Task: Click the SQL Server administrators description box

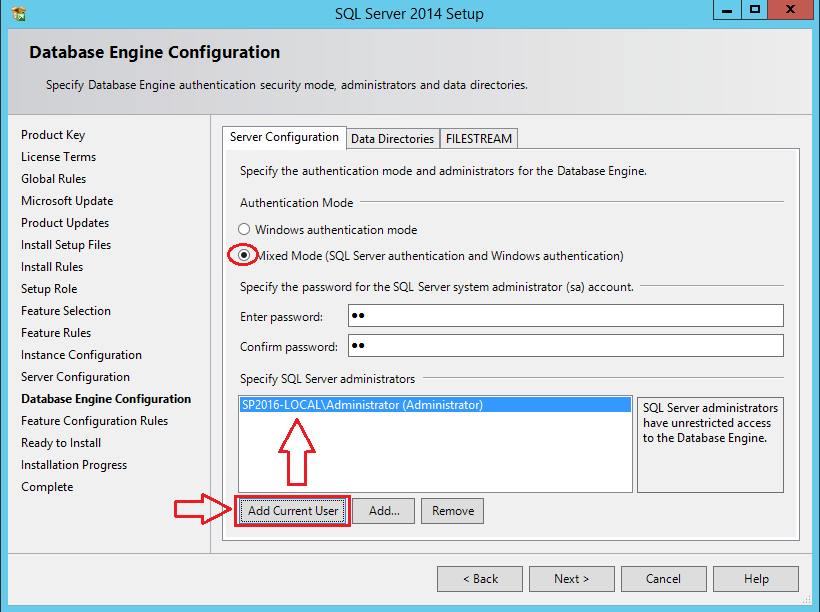Action: pyautogui.click(x=710, y=445)
